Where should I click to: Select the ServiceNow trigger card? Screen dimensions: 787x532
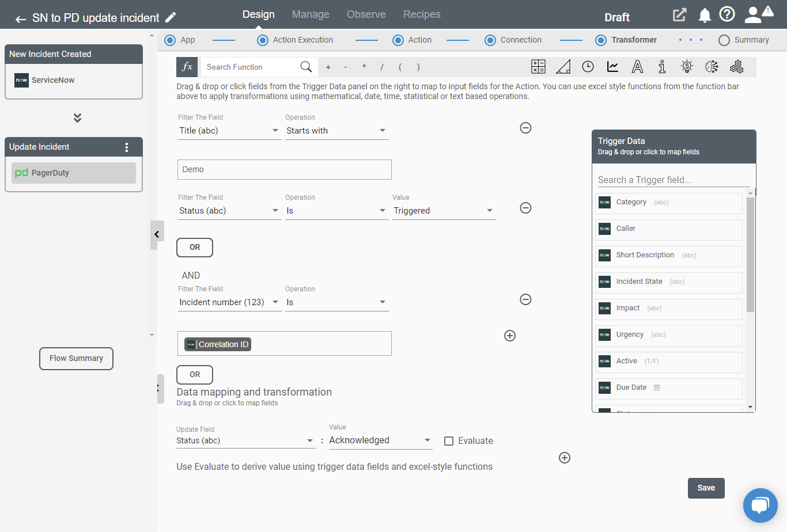pos(74,81)
